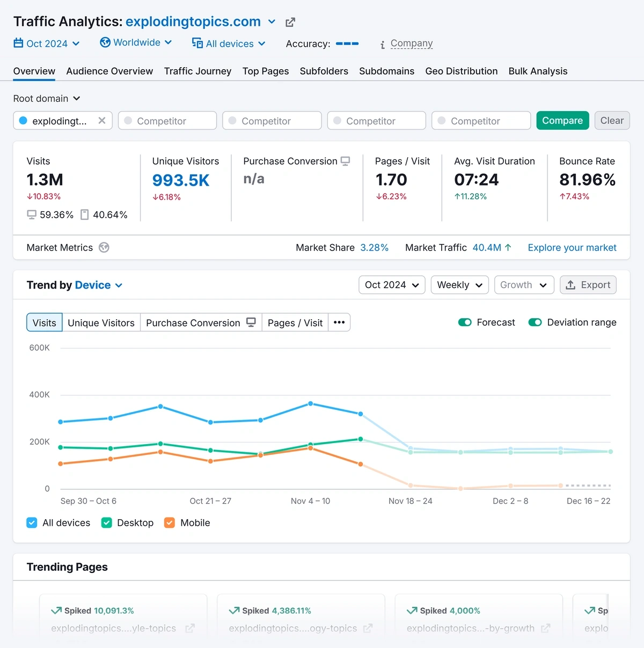Image resolution: width=644 pixels, height=648 pixels.
Task: Click the All devices data point at Nov 4 – 10
Action: 310,403
